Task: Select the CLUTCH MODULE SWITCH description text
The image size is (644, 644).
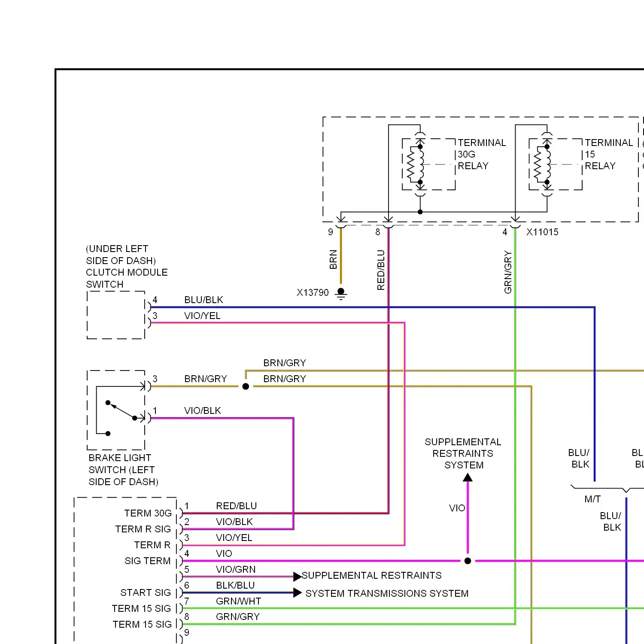Action: (127, 267)
